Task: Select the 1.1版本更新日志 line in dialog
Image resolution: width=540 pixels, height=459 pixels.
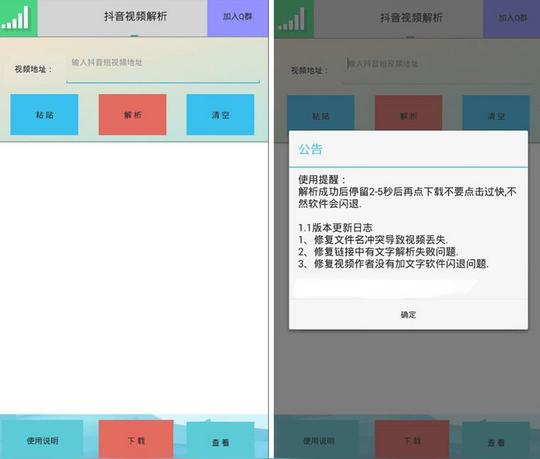Action: click(335, 228)
